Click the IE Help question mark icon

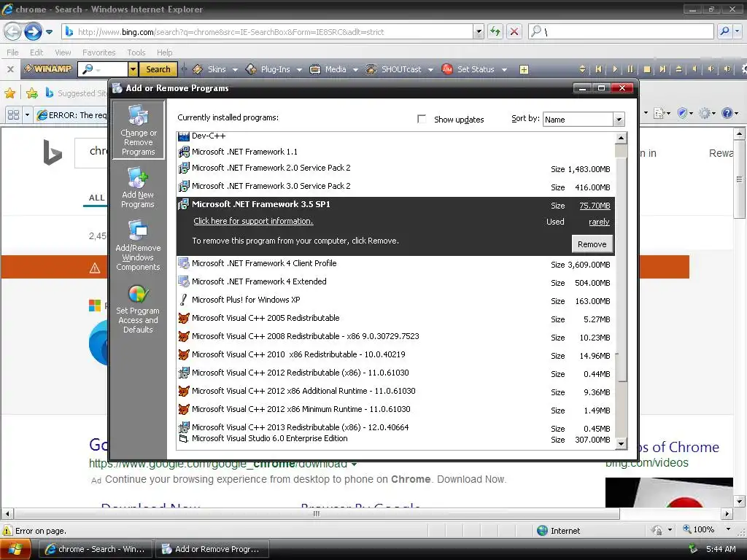click(727, 113)
